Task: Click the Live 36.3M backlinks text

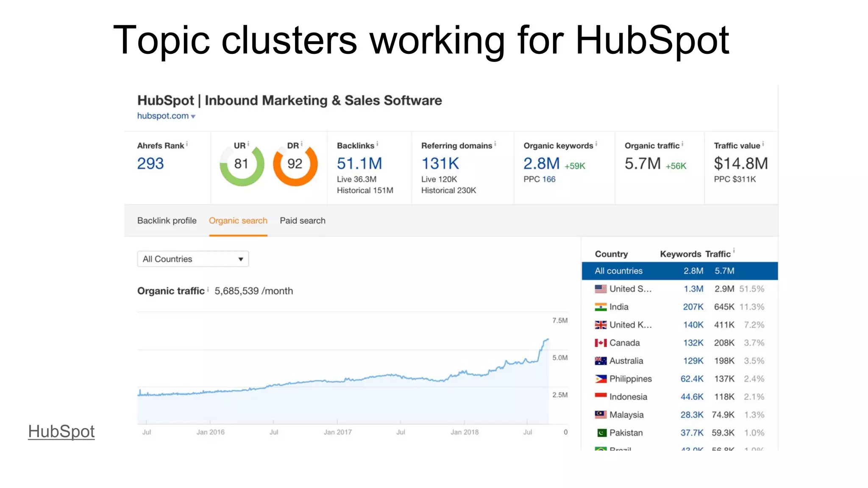Action: [x=356, y=179]
